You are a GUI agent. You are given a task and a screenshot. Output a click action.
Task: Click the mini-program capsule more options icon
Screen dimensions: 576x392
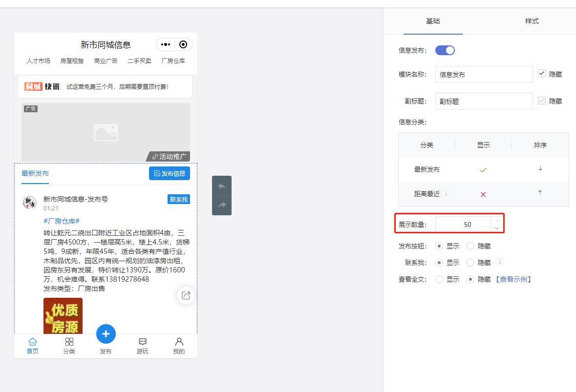pos(165,44)
